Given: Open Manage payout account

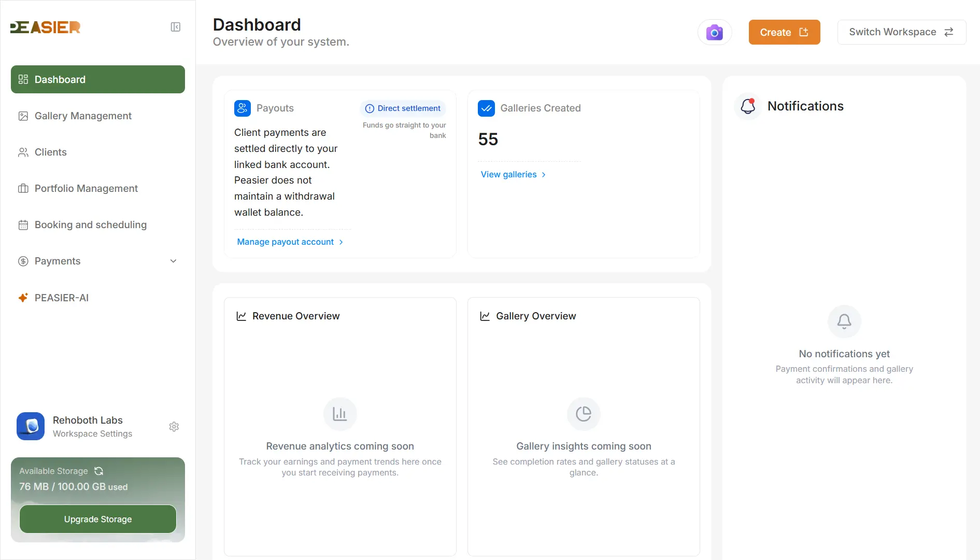Looking at the screenshot, I should pyautogui.click(x=286, y=242).
